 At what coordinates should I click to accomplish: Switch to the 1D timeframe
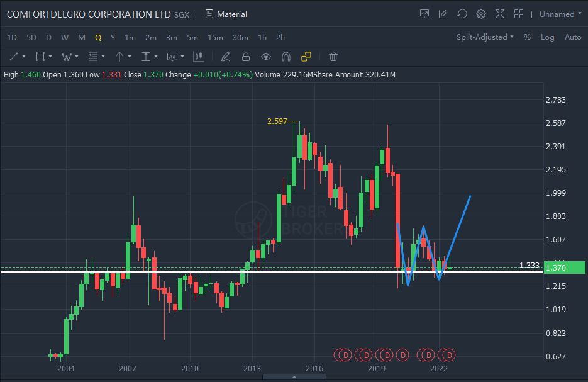tap(12, 38)
